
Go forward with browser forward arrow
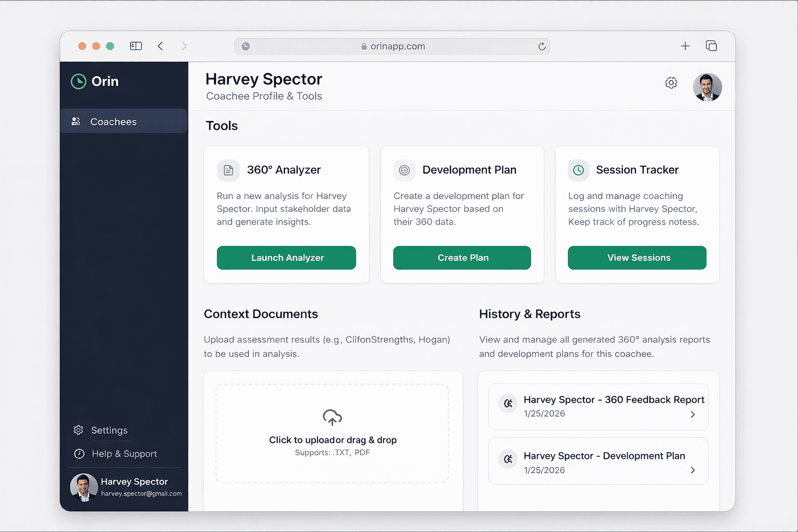tap(184, 46)
